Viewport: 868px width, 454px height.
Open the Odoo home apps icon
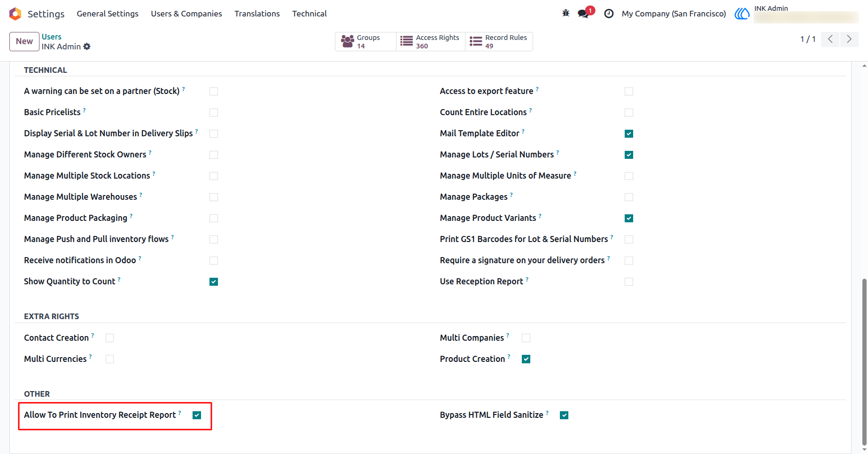click(15, 14)
